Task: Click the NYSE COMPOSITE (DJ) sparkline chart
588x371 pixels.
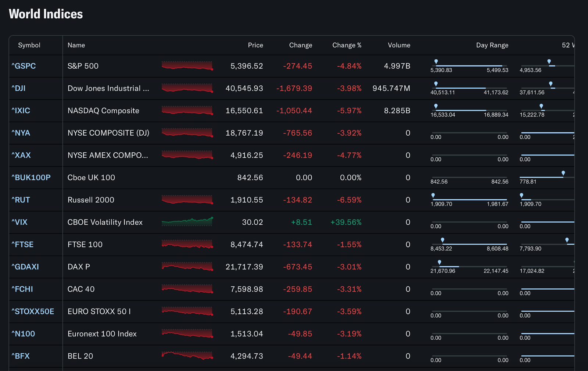Action: 187,133
